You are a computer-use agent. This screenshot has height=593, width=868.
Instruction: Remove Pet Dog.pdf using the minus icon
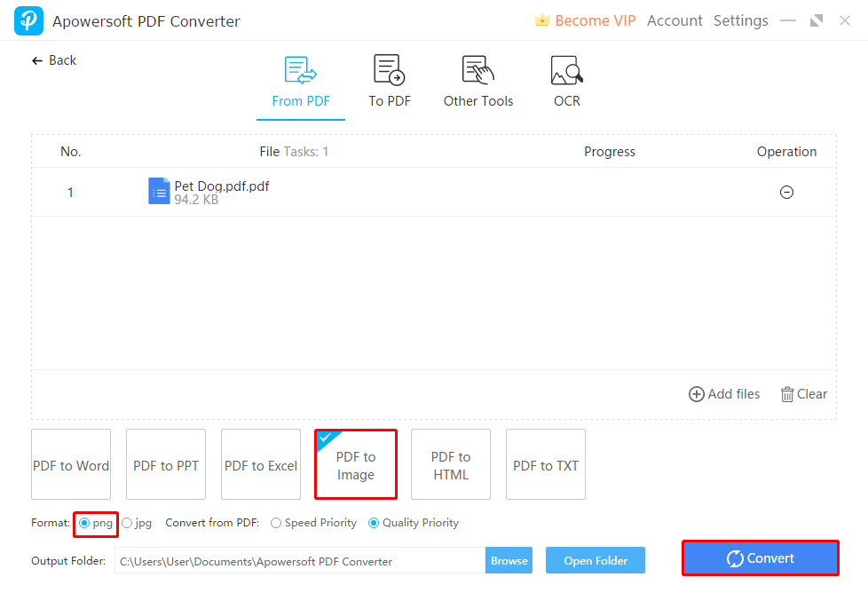[x=786, y=192]
